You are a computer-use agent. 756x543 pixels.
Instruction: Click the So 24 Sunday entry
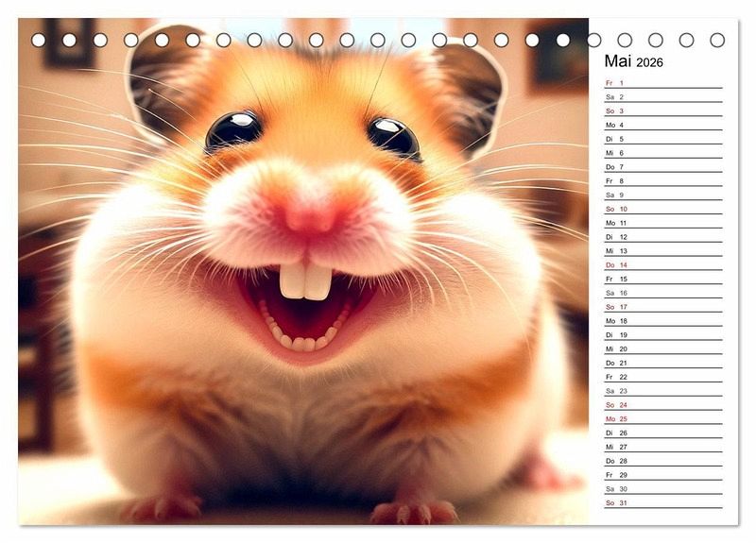[x=662, y=405]
